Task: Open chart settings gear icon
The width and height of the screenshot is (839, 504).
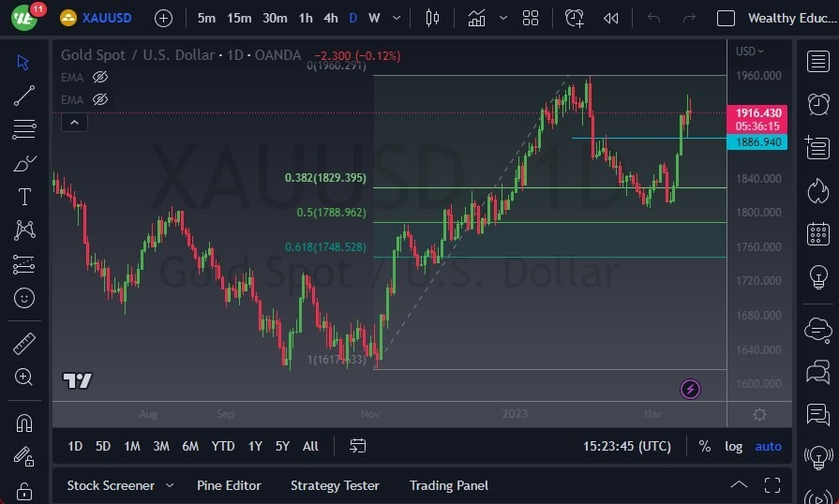Action: tap(760, 414)
